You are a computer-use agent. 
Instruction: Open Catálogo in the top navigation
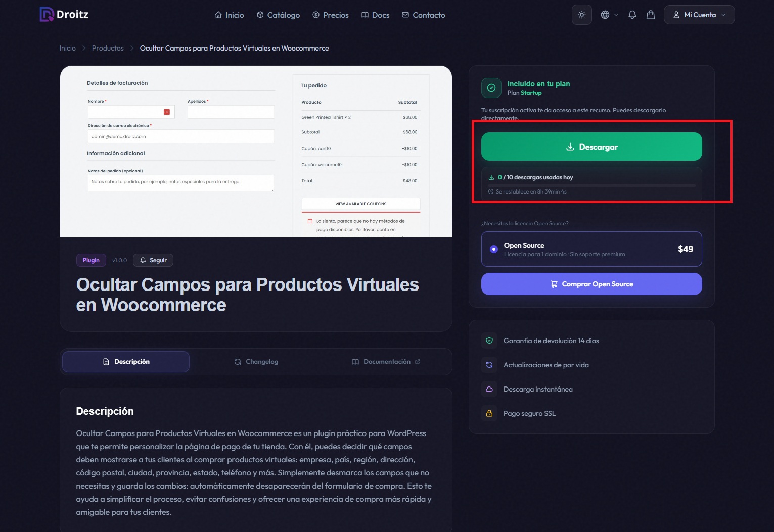click(x=278, y=15)
